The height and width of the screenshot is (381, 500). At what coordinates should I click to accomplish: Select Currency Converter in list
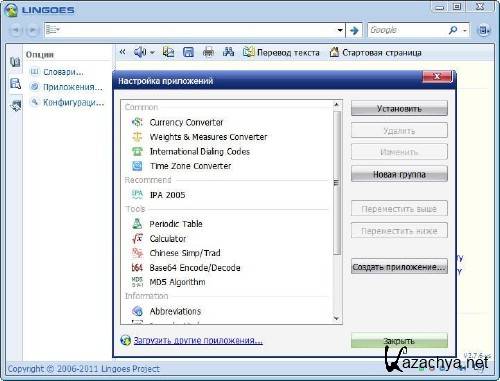[186, 123]
